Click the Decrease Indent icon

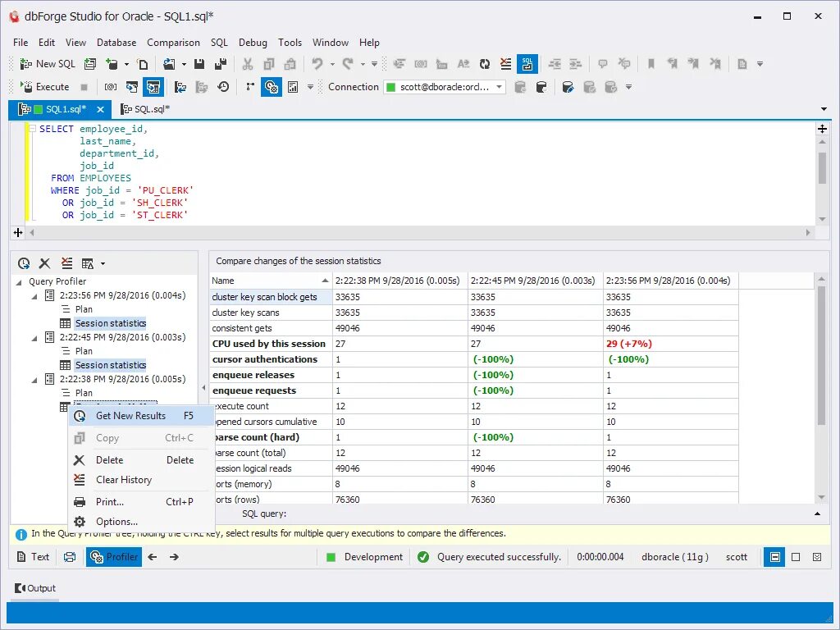(555, 64)
